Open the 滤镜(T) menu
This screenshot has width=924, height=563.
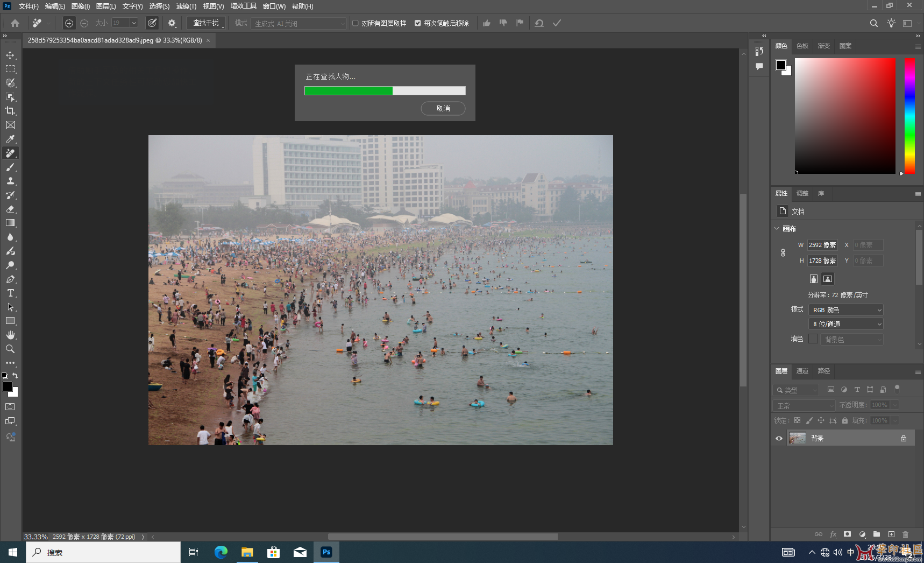pyautogui.click(x=186, y=6)
